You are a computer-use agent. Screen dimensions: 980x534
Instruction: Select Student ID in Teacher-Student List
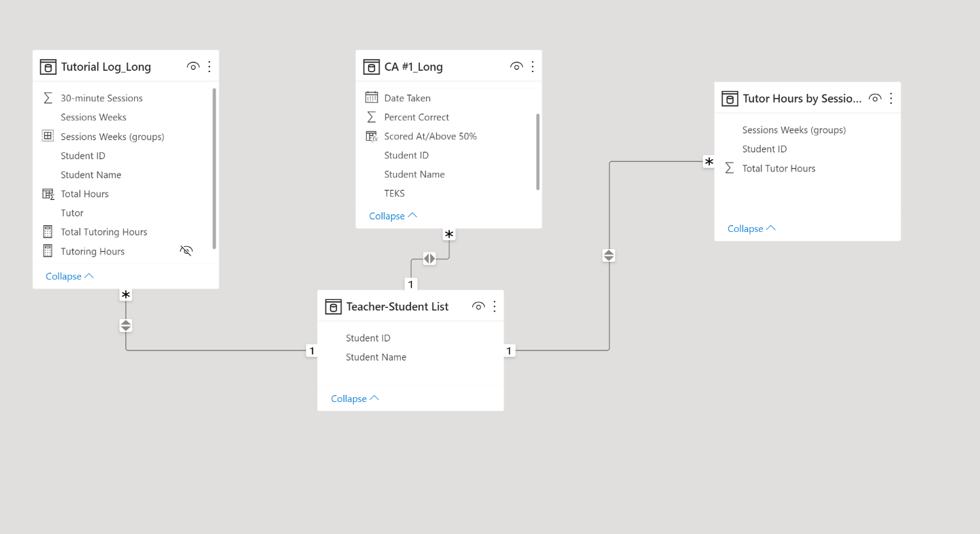coord(368,338)
